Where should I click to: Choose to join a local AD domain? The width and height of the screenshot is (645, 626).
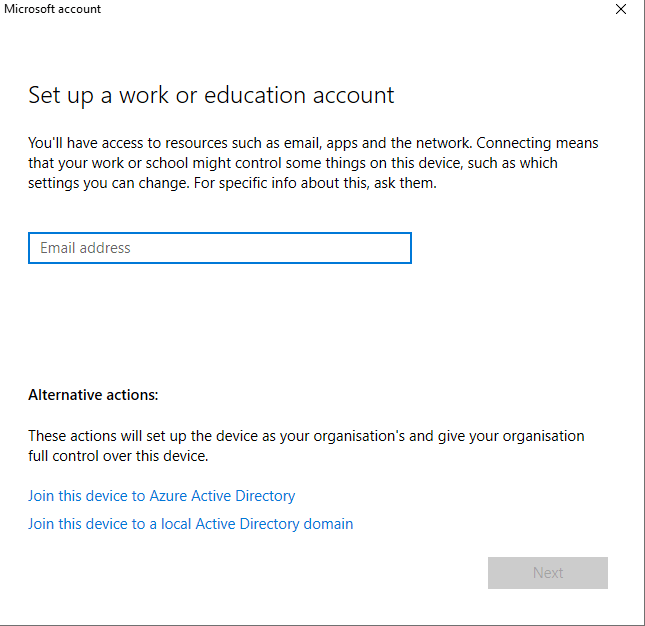click(190, 524)
